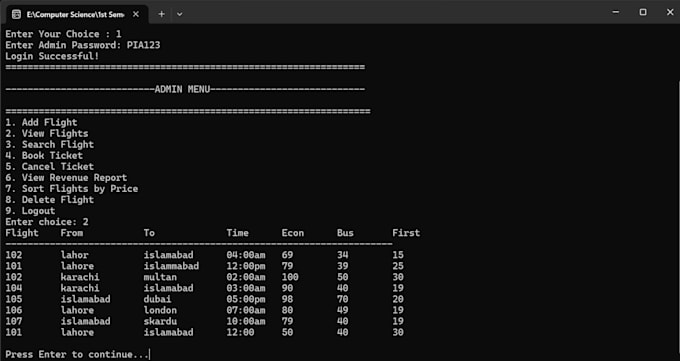Viewport: 680px width, 361px height.
Task: Click 'islammabad' destination cell
Action: click(171, 266)
